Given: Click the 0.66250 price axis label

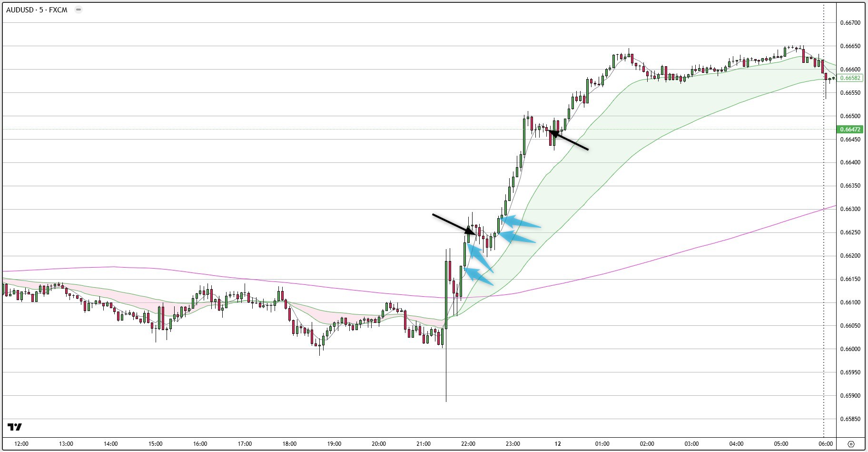Looking at the screenshot, I should [850, 232].
